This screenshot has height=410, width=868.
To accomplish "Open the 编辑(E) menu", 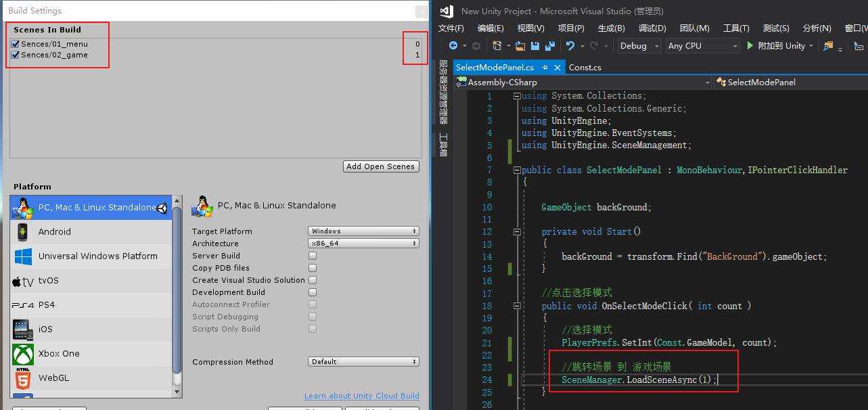I will pyautogui.click(x=490, y=28).
